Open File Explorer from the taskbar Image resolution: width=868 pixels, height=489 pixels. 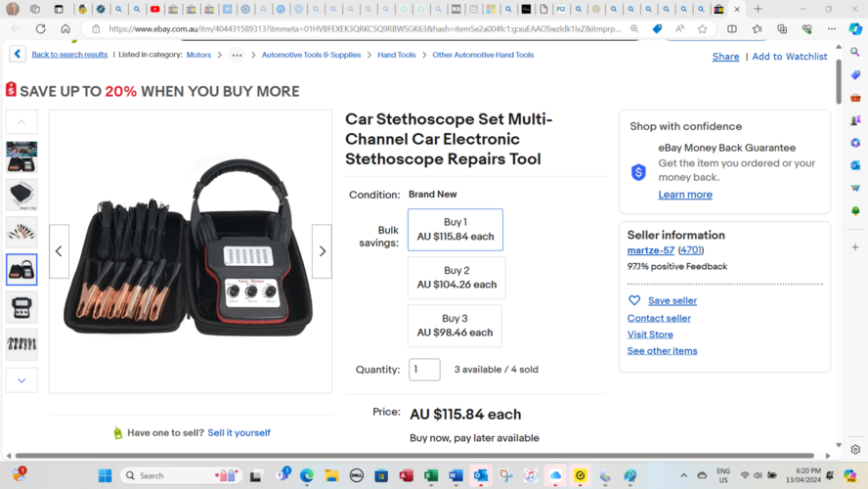(331, 475)
